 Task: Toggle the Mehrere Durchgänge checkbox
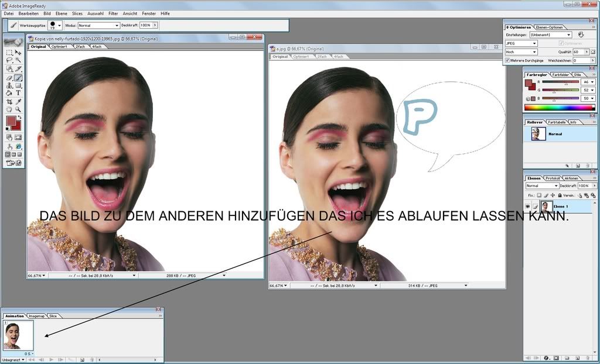507,60
